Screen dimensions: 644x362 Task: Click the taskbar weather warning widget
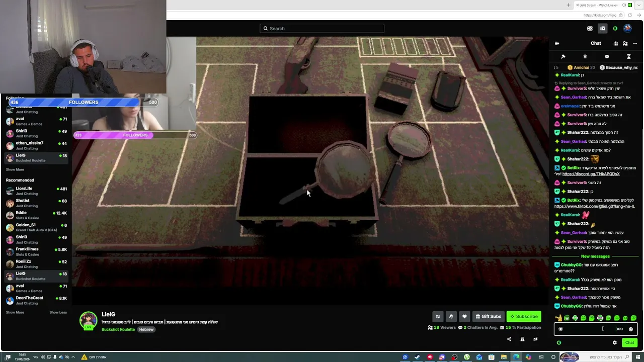tap(93, 357)
